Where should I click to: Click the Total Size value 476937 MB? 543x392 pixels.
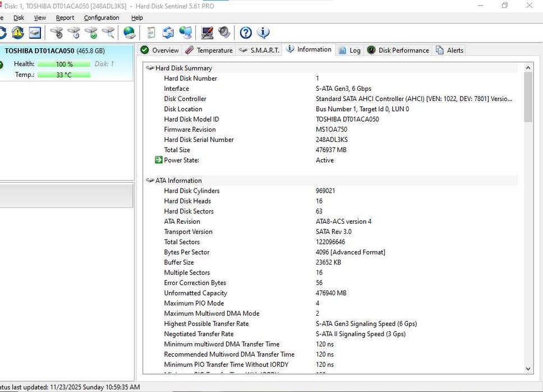pyautogui.click(x=331, y=150)
